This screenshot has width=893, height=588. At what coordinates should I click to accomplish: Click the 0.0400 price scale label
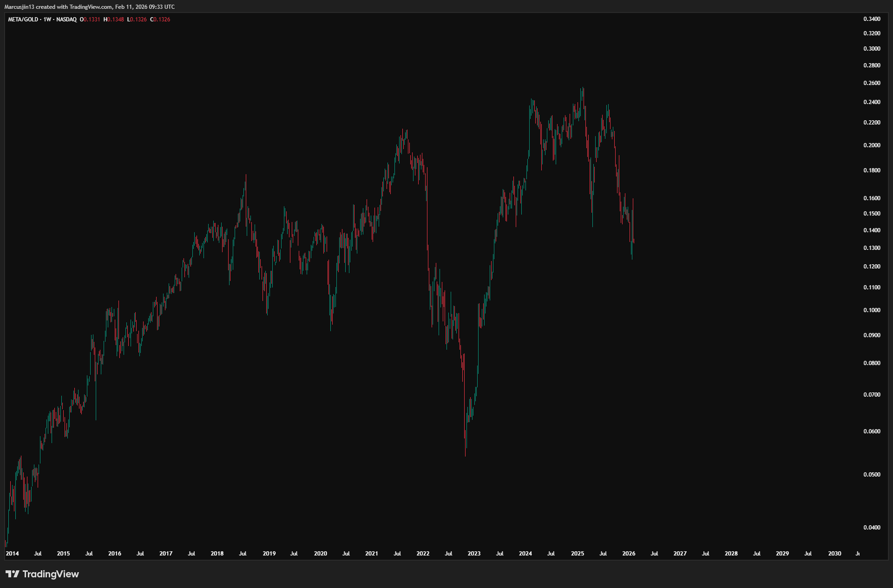click(872, 528)
